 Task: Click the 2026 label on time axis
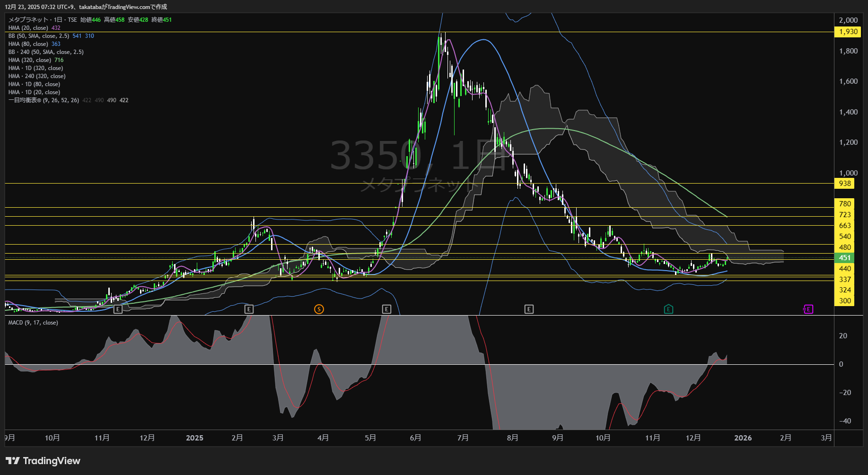tap(743, 438)
